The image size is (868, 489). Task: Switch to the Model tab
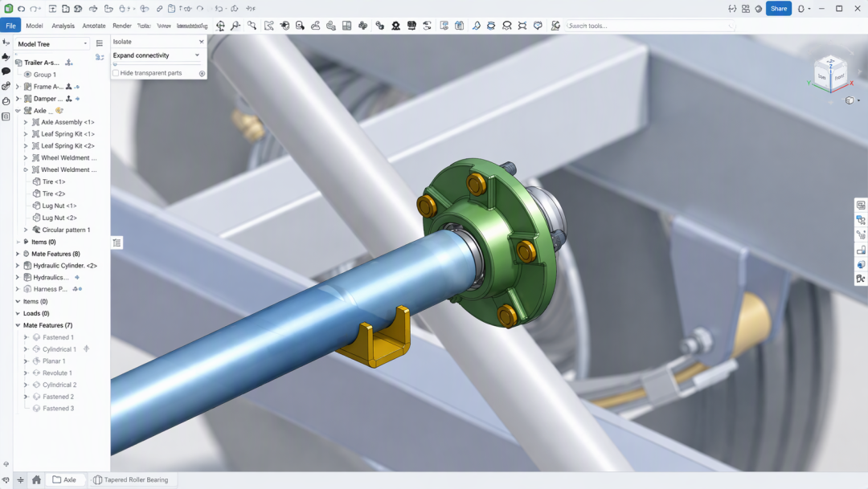point(35,26)
